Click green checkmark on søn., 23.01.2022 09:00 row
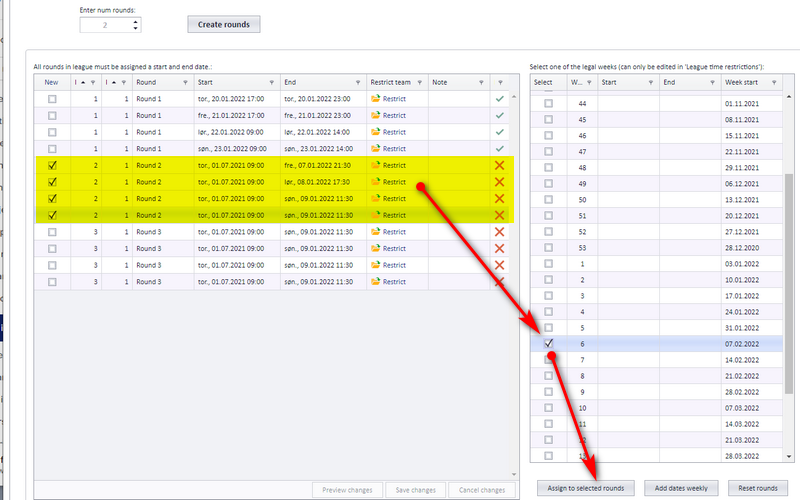 pyautogui.click(x=499, y=149)
